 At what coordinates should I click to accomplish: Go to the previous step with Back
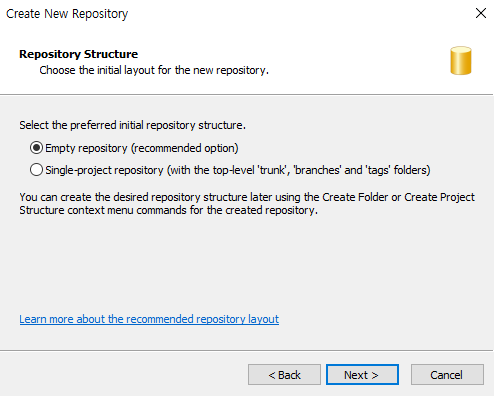tap(284, 375)
